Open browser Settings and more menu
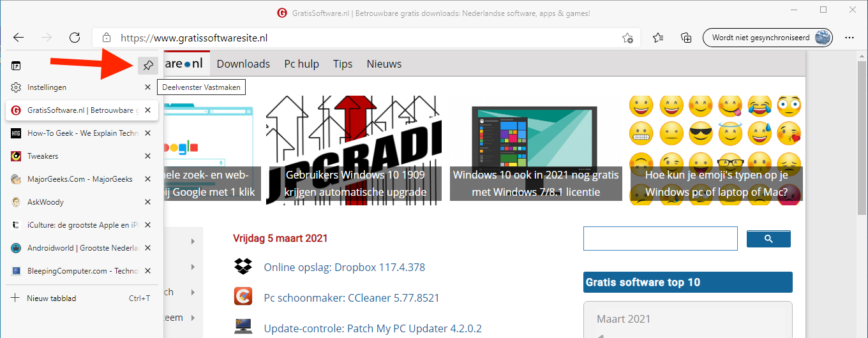The width and height of the screenshot is (868, 338). click(x=849, y=38)
